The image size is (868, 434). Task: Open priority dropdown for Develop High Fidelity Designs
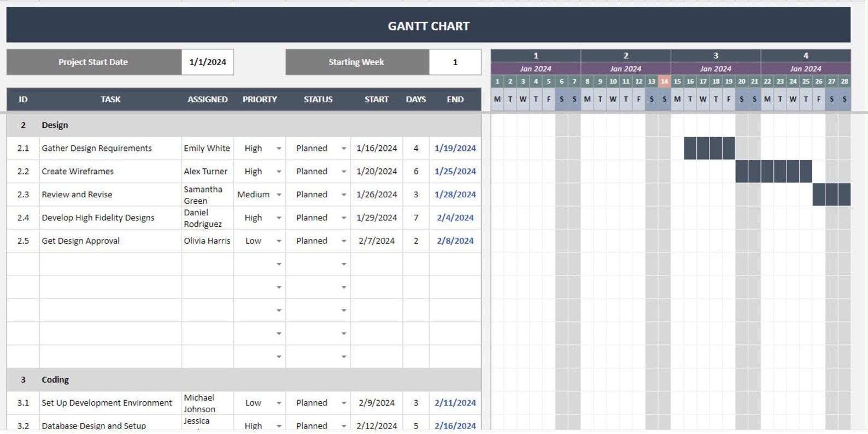[x=279, y=218]
